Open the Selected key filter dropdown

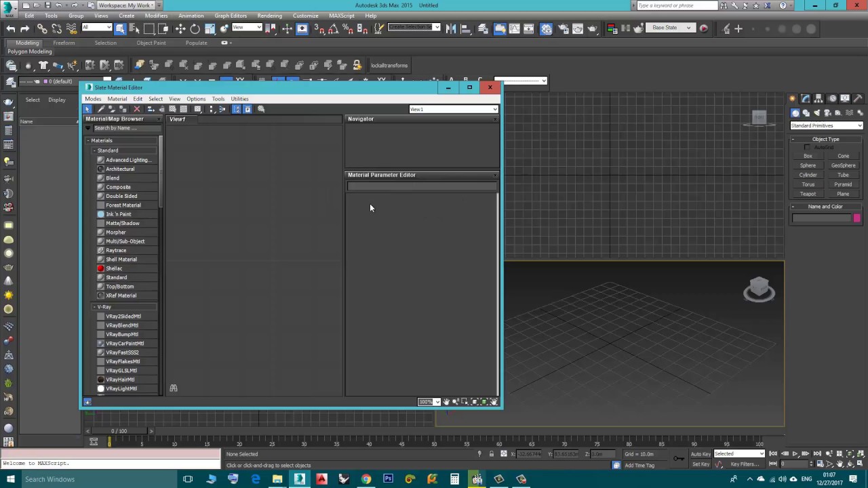pyautogui.click(x=739, y=454)
